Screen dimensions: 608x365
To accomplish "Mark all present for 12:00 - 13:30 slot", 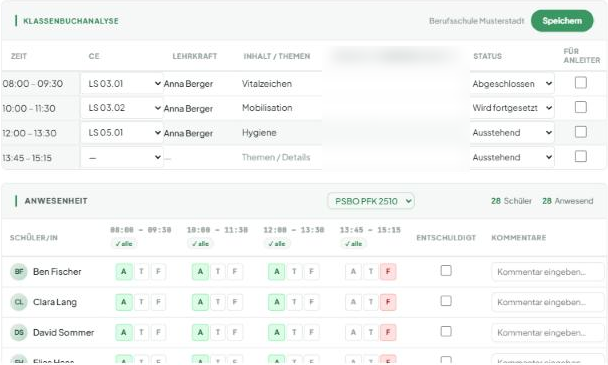I will click(277, 244).
